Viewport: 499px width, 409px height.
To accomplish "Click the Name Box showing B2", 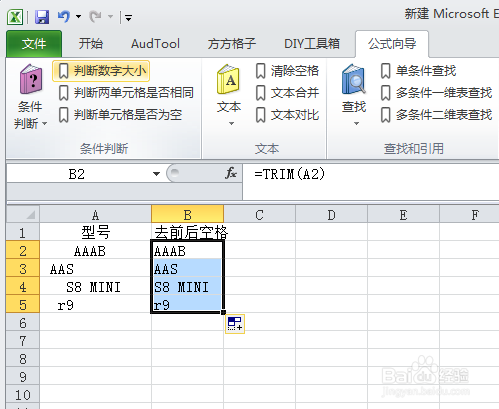I will point(77,174).
